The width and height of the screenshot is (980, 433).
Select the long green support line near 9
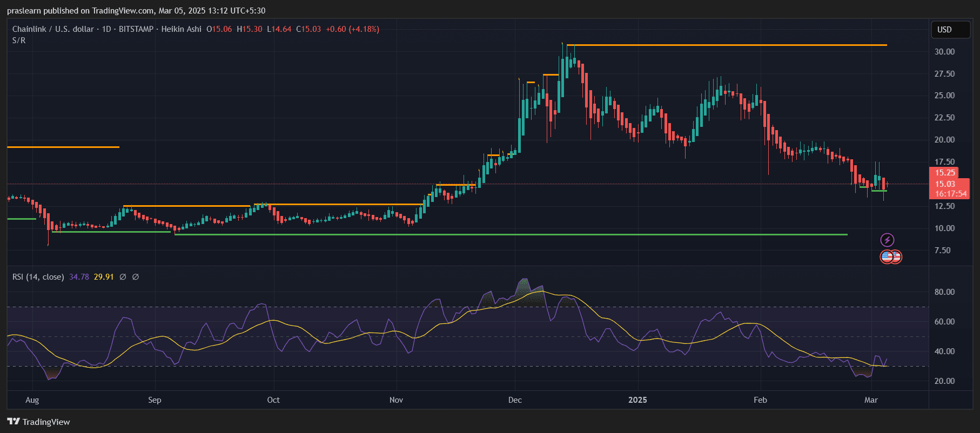pos(511,235)
